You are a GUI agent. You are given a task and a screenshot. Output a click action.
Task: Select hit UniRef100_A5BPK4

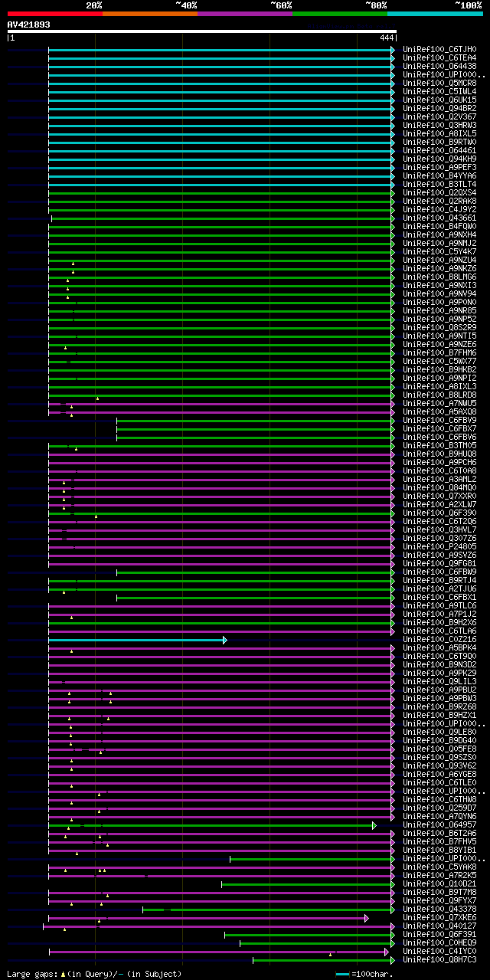pos(439,647)
